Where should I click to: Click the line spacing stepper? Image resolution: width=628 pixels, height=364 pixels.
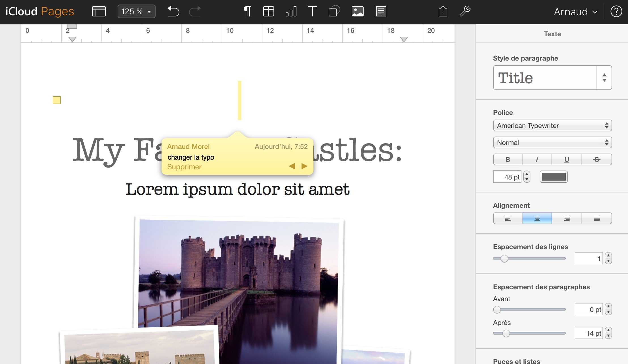pyautogui.click(x=608, y=258)
